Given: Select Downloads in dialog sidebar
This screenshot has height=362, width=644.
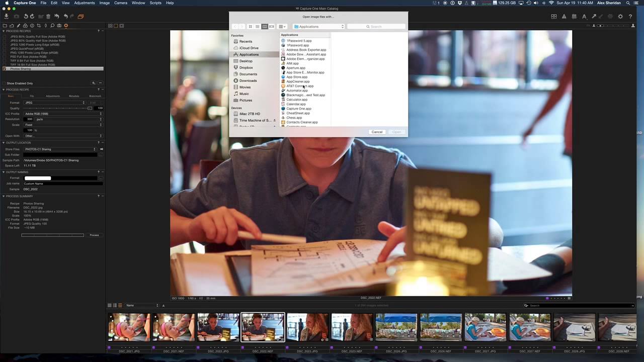Looking at the screenshot, I should pos(248,80).
